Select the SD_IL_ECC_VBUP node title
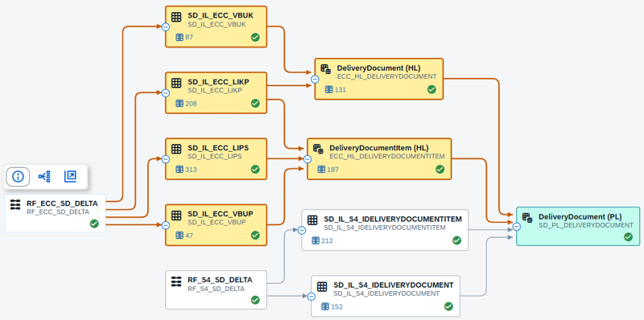 tap(220, 214)
